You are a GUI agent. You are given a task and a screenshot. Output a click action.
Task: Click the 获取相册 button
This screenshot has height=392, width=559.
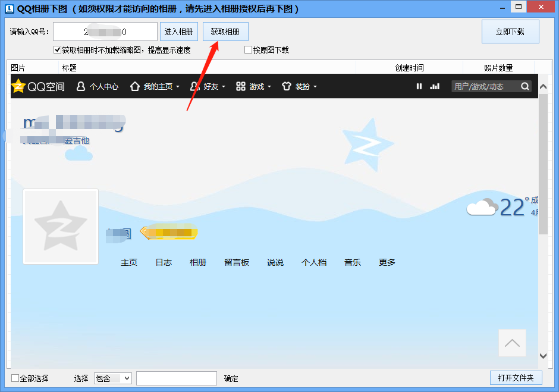click(x=225, y=32)
